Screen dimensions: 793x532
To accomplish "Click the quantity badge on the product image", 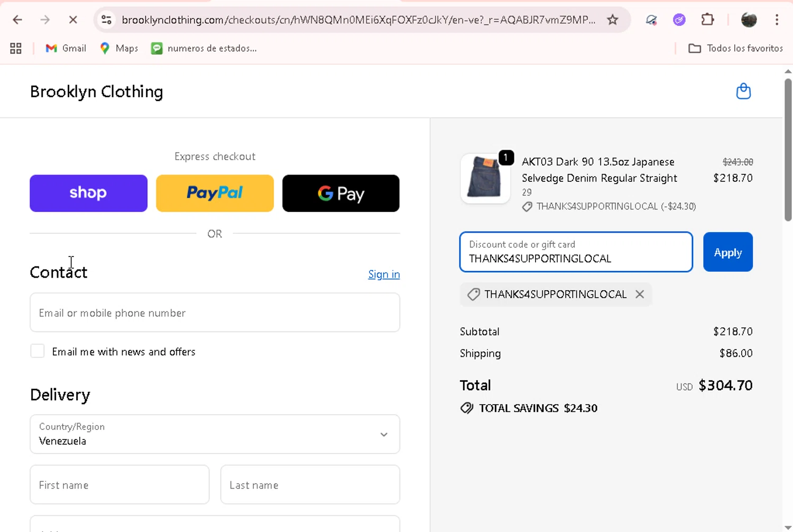I will point(506,158).
